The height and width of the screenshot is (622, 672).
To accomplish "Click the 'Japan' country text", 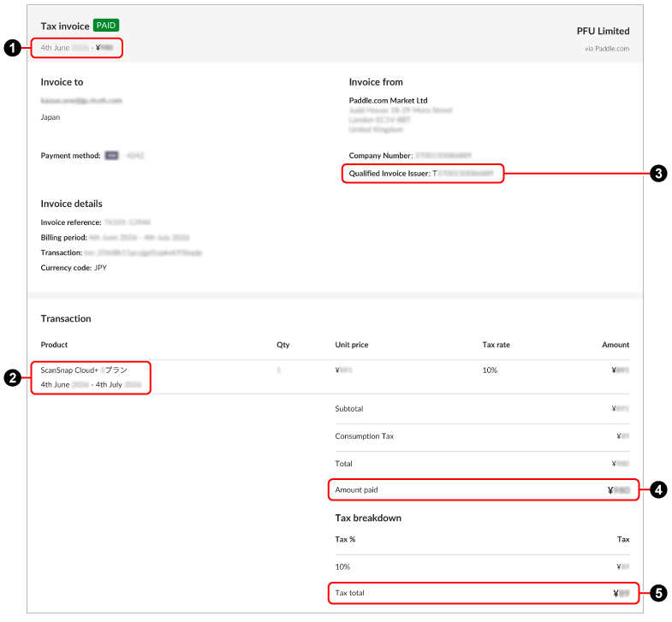I will point(51,117).
